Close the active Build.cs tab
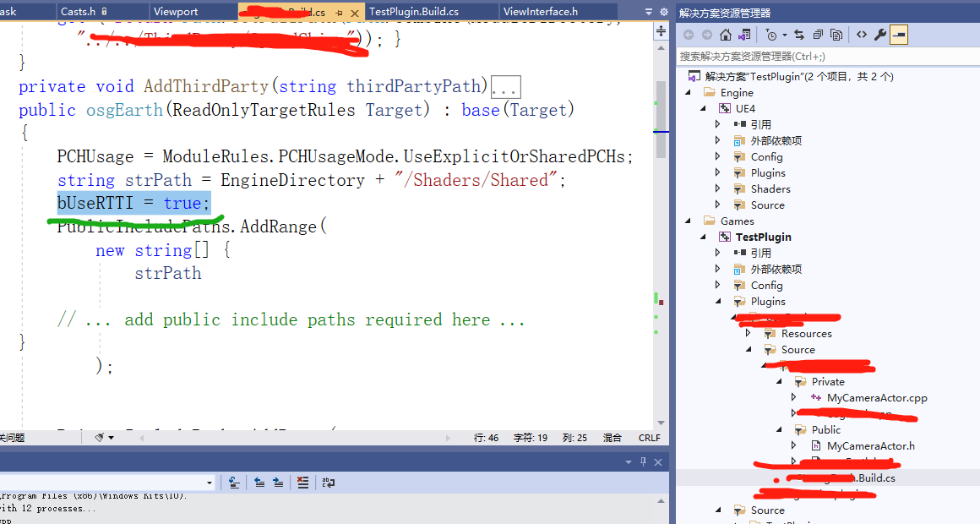 (354, 13)
